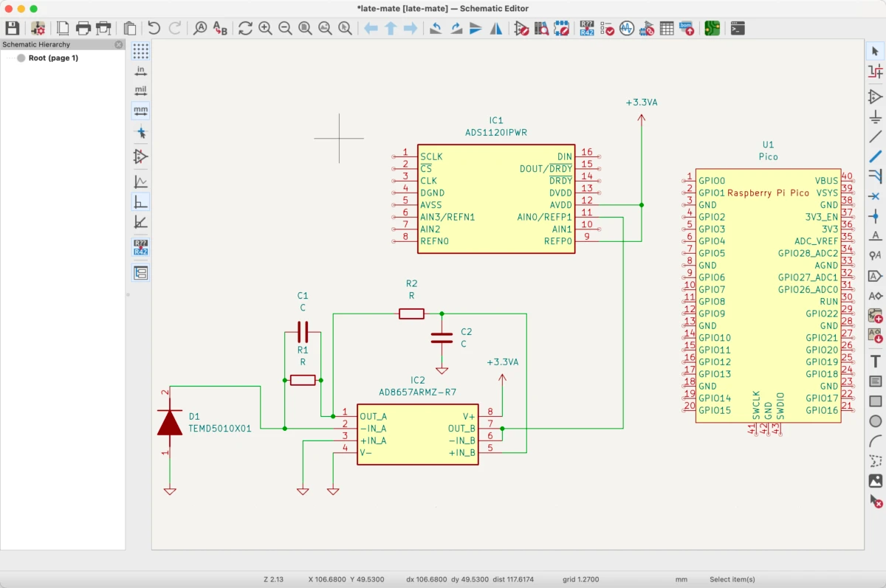
Task: Open Find and Replace
Action: [x=220, y=28]
